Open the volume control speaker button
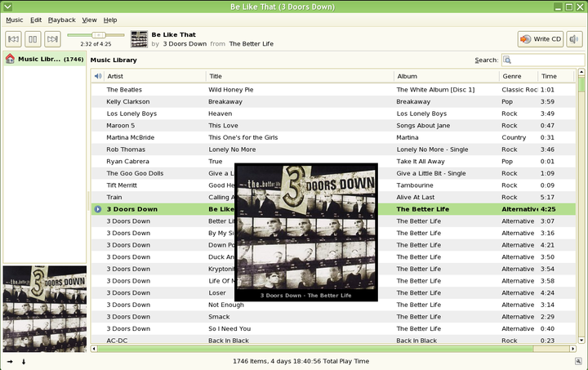Screen dimensions: 588x370 click(574, 39)
